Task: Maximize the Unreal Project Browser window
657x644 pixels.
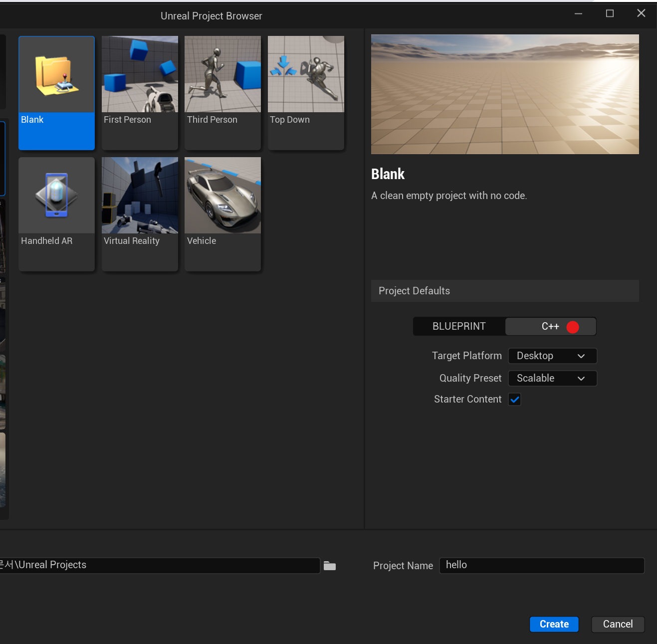Action: coord(610,13)
